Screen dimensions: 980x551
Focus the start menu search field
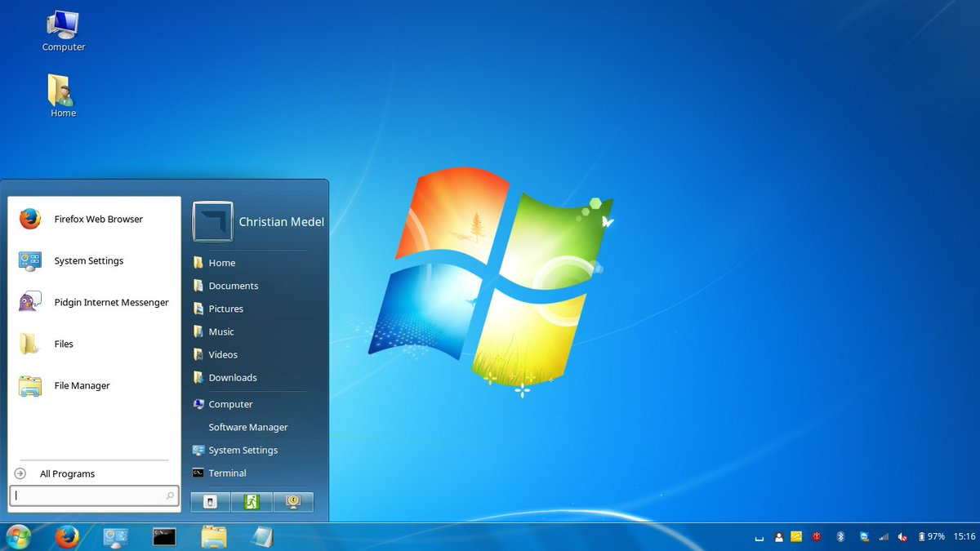(x=94, y=495)
